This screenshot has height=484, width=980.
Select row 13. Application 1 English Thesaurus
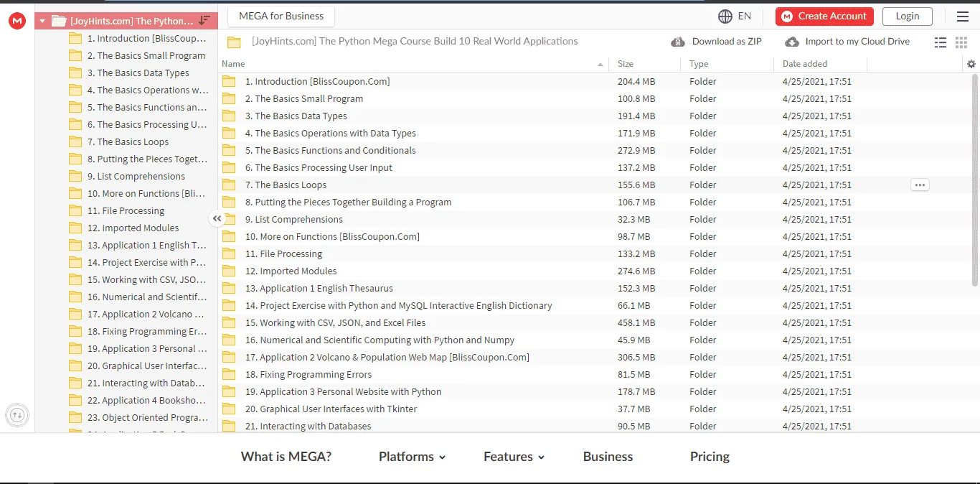[x=595, y=288]
